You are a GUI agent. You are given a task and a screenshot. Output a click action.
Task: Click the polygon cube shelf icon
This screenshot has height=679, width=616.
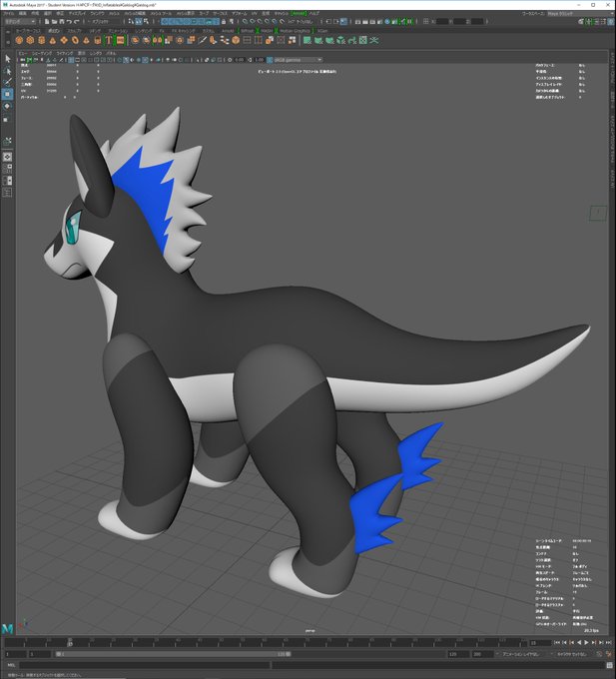(30, 40)
